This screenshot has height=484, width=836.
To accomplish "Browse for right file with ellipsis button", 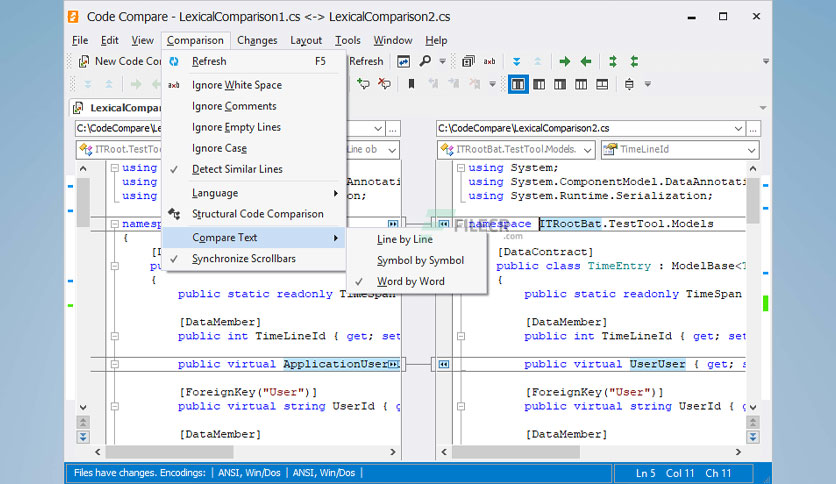I will pyautogui.click(x=753, y=128).
